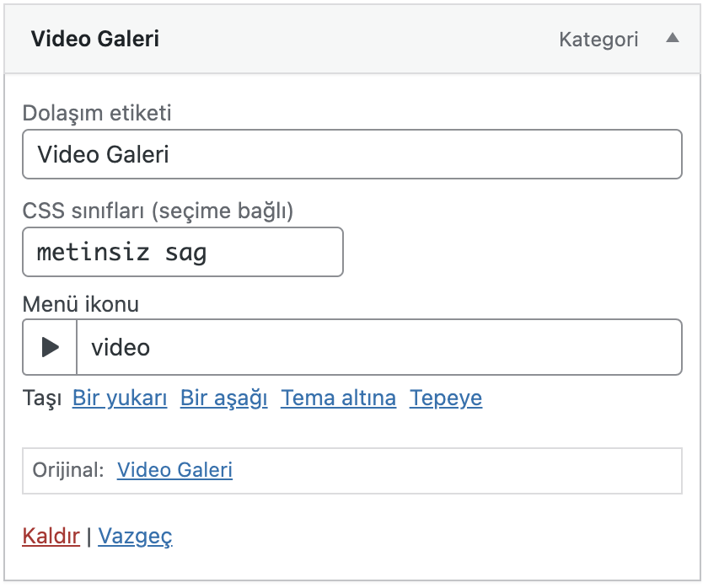708x588 pixels.
Task: Collapse the Video Galeri menu item panel
Action: [673, 38]
